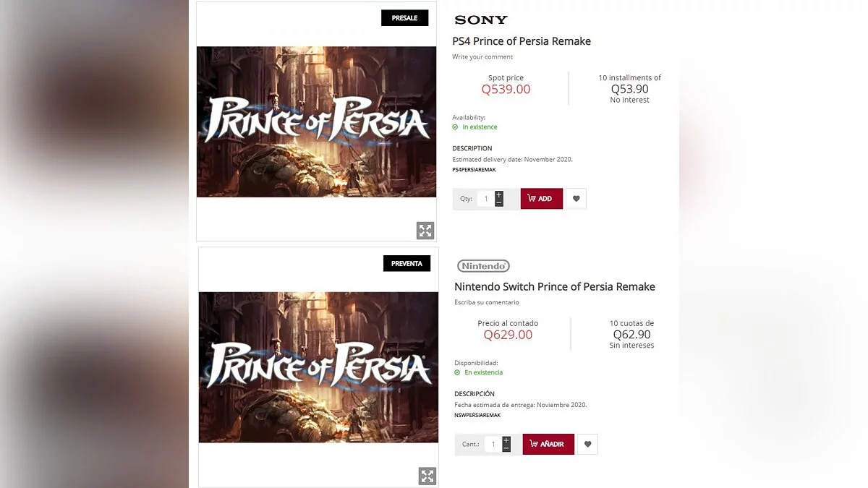The width and height of the screenshot is (868, 488).
Task: Increase Nintendo Switch quantity with plus
Action: (506, 440)
